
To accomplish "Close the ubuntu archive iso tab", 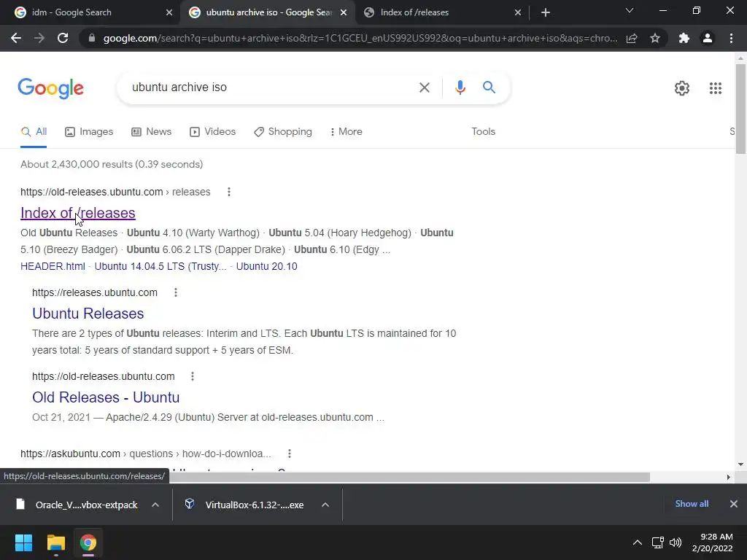I will point(344,12).
